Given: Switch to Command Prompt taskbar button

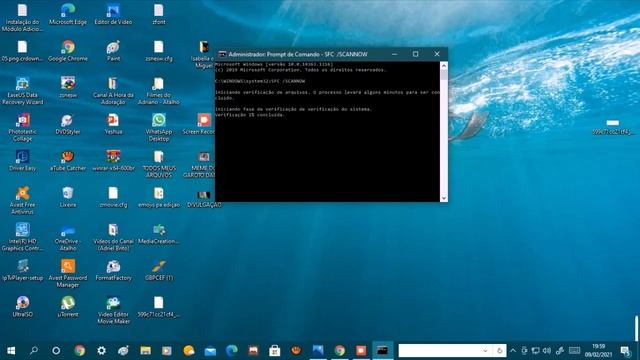Looking at the screenshot, I should click(382, 351).
